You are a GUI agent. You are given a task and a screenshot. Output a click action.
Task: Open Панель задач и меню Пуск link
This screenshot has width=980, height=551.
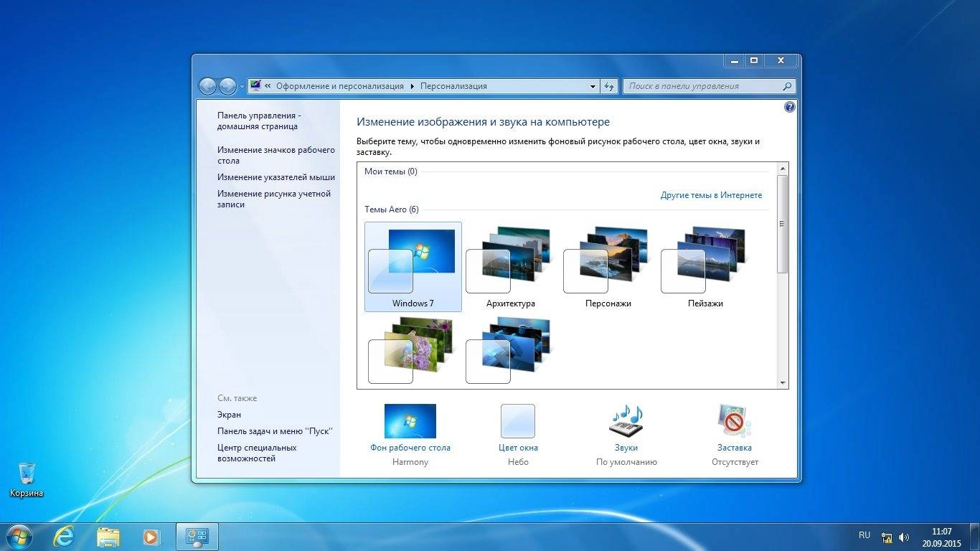pyautogui.click(x=275, y=431)
